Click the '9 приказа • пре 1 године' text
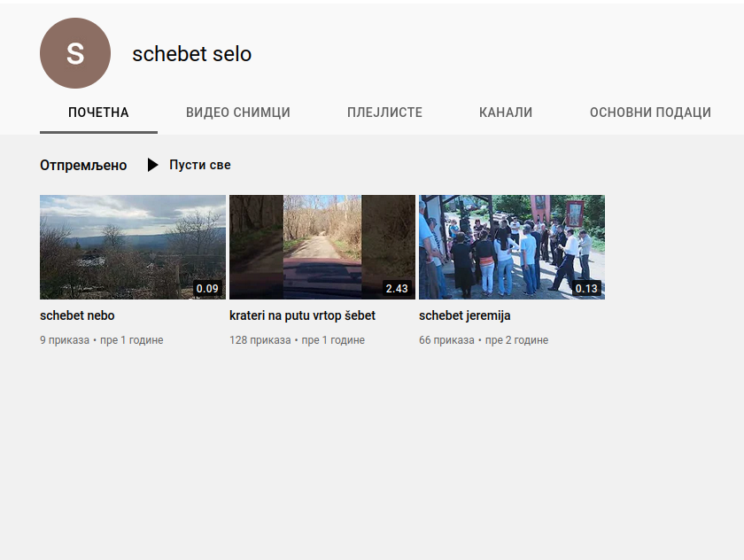The width and height of the screenshot is (744, 560). (102, 340)
